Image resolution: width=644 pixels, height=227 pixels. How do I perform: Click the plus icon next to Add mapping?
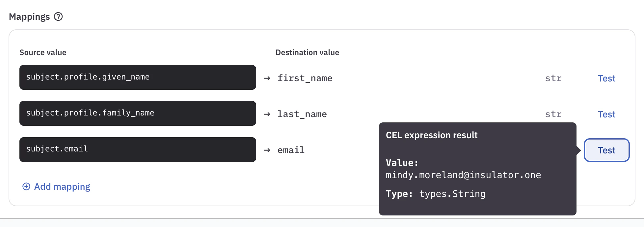(x=26, y=186)
